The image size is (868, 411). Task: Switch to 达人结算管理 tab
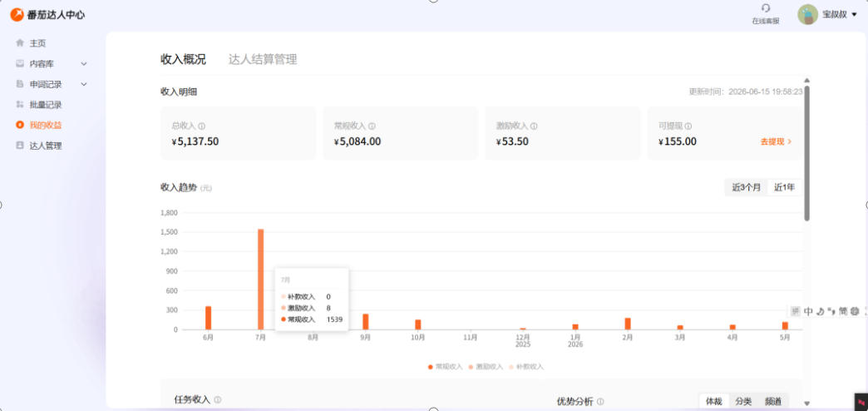point(263,59)
